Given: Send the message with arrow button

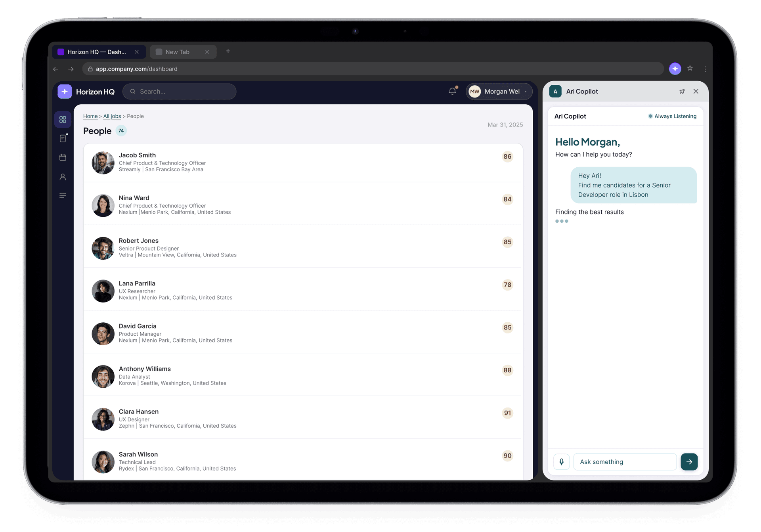Looking at the screenshot, I should 689,461.
